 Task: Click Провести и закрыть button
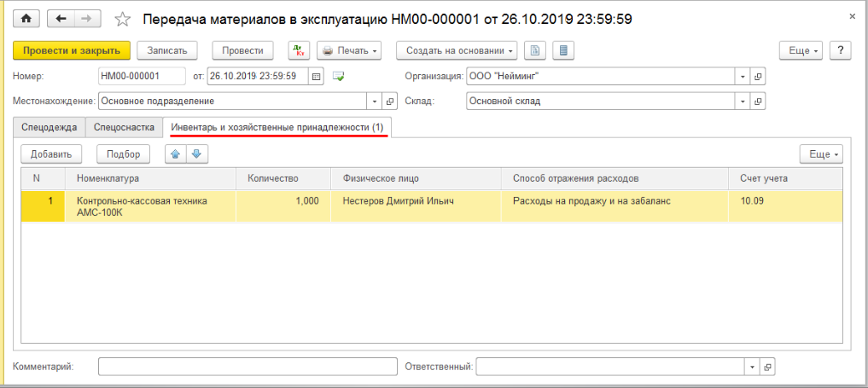72,50
